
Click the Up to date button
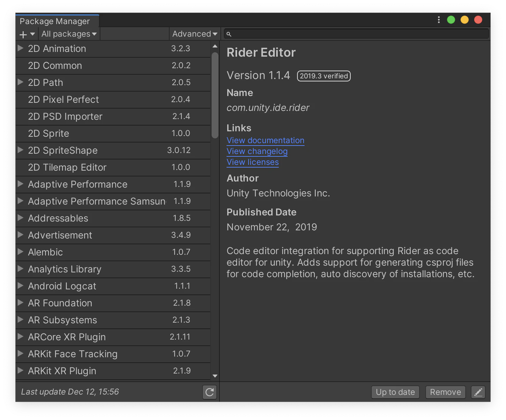coord(395,392)
